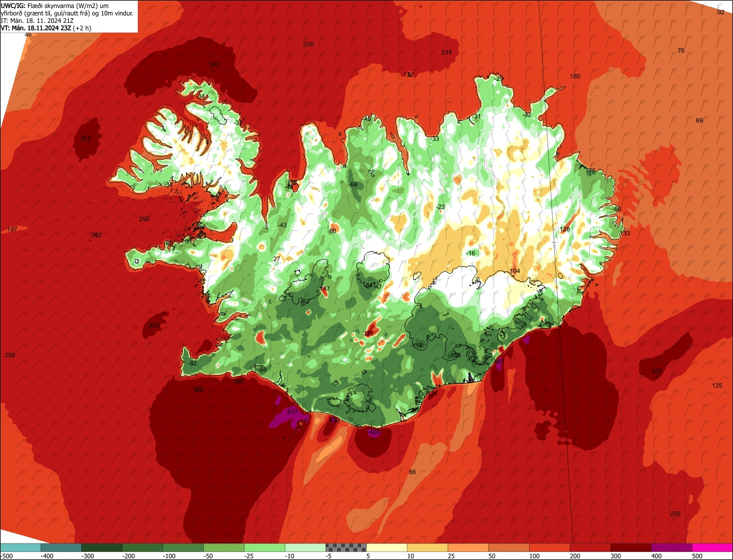Image resolution: width=733 pixels, height=560 pixels.
Task: Click the flux value 125 at the right edge
Action: (717, 385)
